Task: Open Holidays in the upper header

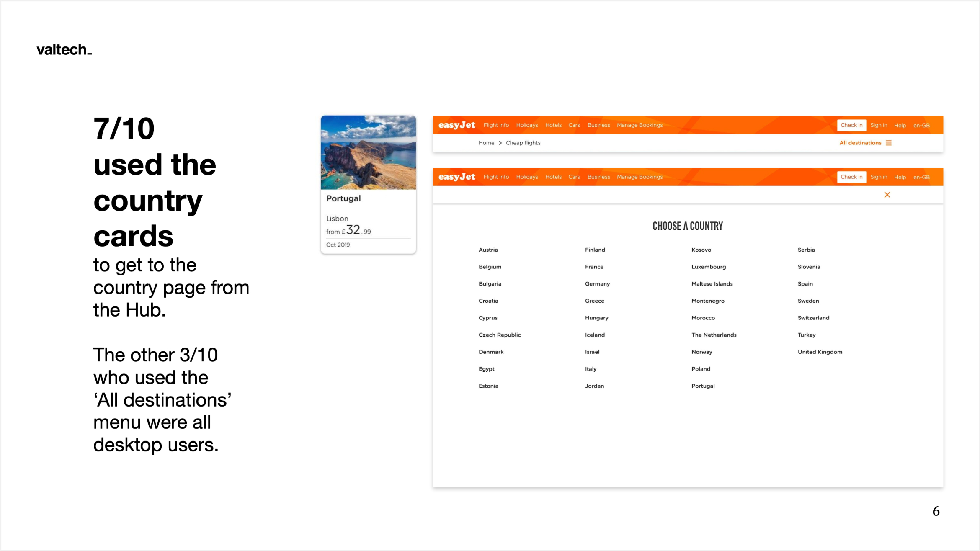Action: [x=527, y=125]
